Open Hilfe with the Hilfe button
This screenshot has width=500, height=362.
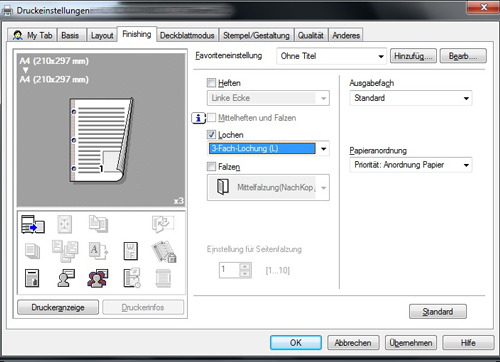click(x=468, y=343)
